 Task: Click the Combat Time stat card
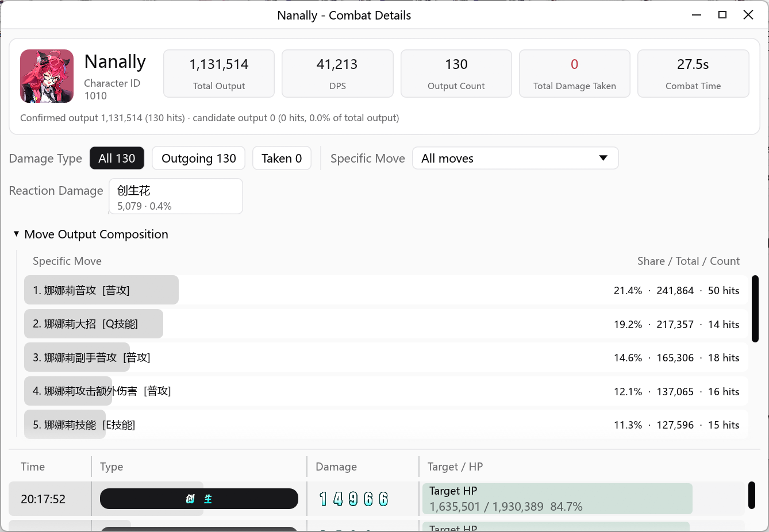point(693,74)
